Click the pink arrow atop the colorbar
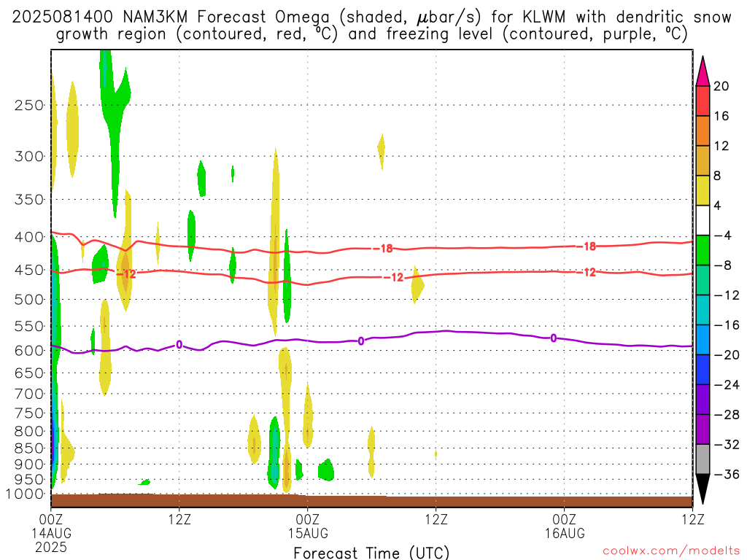This screenshot has height=560, width=747. point(703,71)
